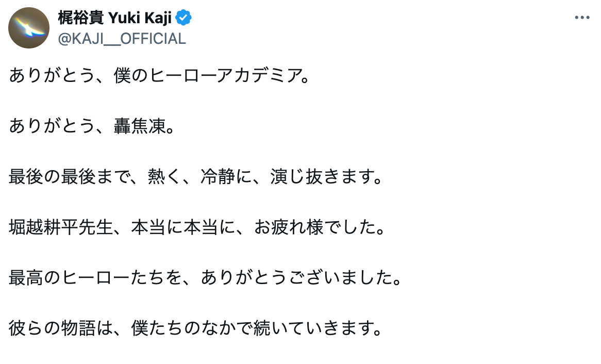Image resolution: width=601 pixels, height=364 pixels.
Task: Open account options using the ellipsis icon
Action: [x=582, y=17]
